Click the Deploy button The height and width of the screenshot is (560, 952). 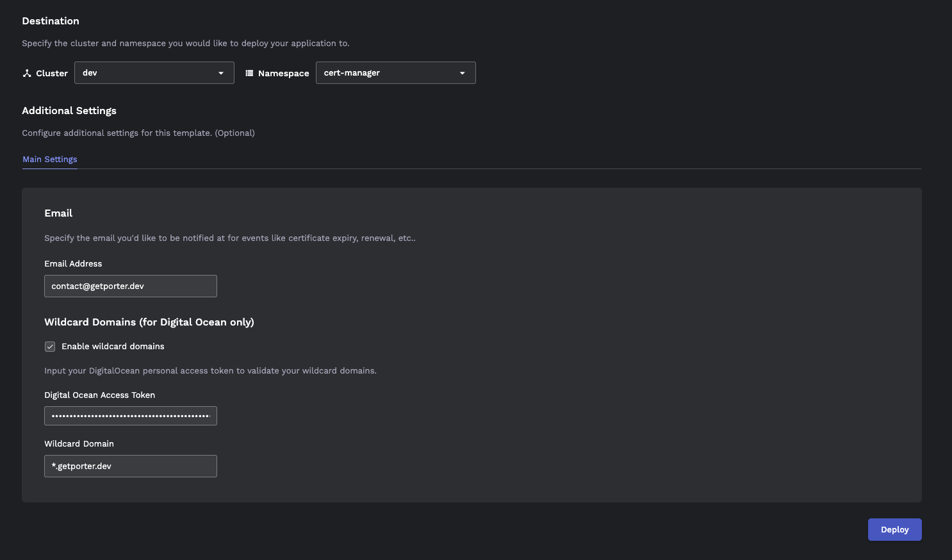click(895, 530)
